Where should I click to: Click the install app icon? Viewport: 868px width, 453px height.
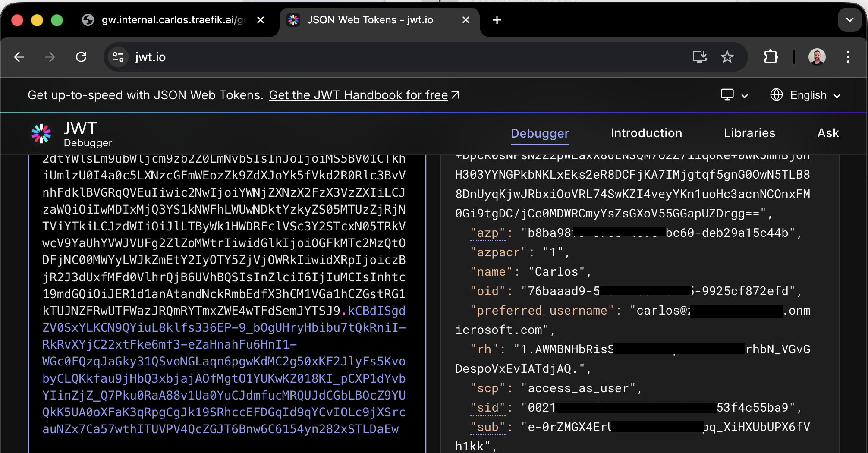699,57
